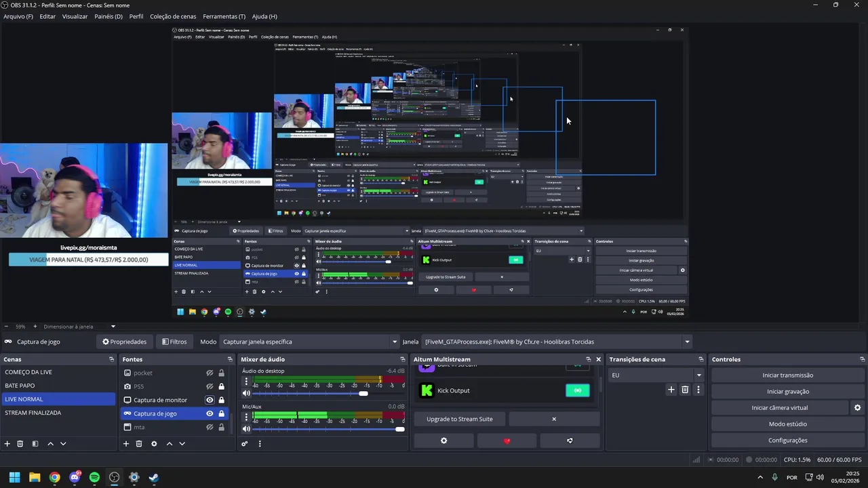Unlock the pocket source
868x488 pixels.
click(x=221, y=373)
